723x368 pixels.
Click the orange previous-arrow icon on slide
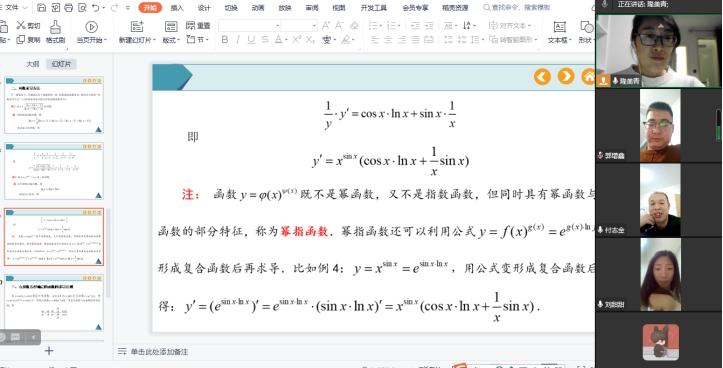click(542, 76)
